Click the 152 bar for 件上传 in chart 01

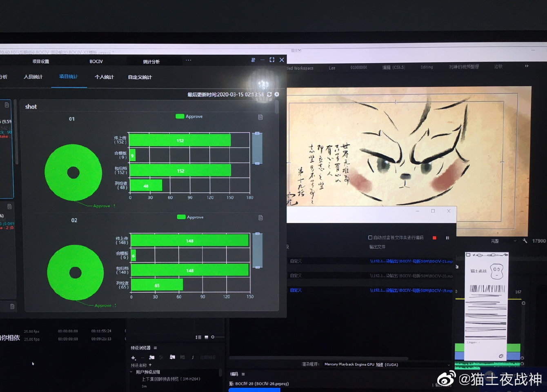tap(180, 140)
